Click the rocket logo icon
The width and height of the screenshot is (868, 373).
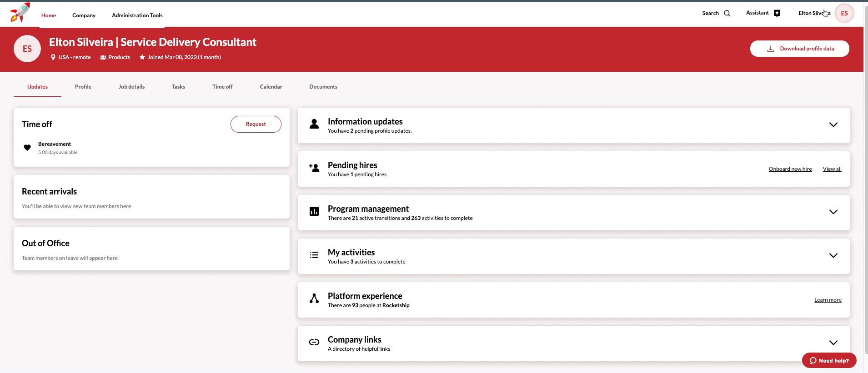point(20,13)
